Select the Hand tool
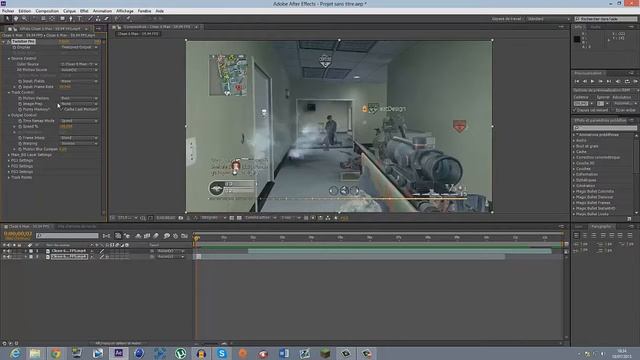The width and height of the screenshot is (640, 360). pyautogui.click(x=16, y=18)
